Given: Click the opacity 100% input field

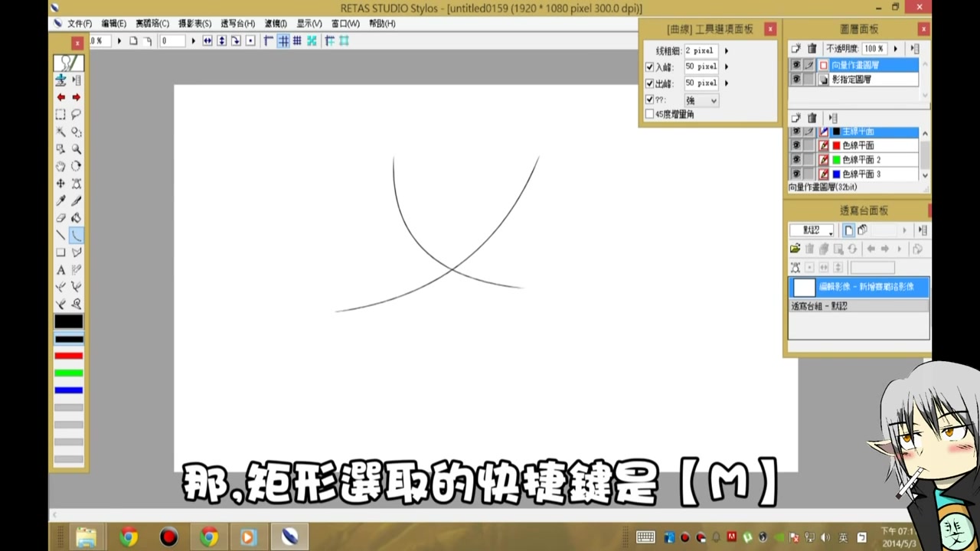Looking at the screenshot, I should [x=874, y=48].
